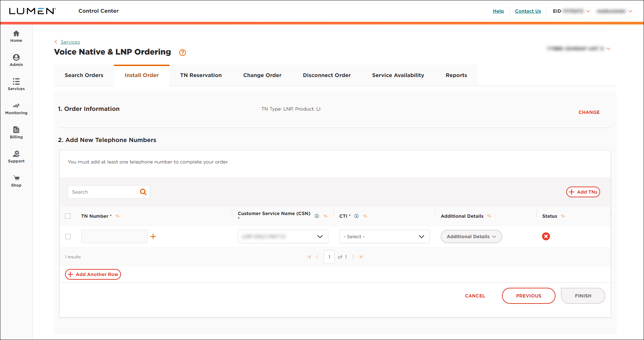Click the PREVIOUS button
The width and height of the screenshot is (644, 340).
click(x=528, y=296)
